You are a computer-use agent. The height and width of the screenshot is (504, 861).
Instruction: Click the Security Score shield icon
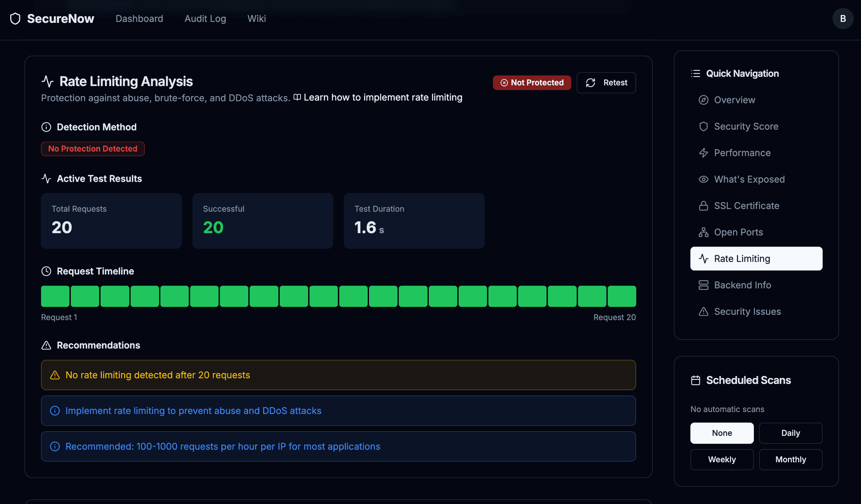coord(703,126)
